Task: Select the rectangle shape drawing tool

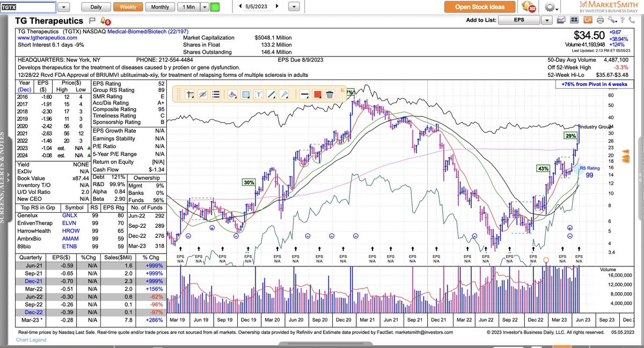Action: click(x=245, y=95)
